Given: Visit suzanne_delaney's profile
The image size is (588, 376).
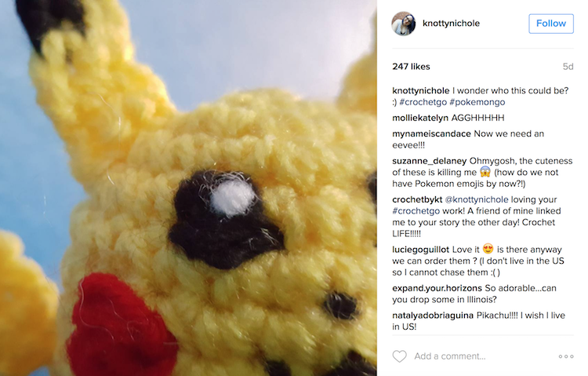Looking at the screenshot, I should click(430, 161).
